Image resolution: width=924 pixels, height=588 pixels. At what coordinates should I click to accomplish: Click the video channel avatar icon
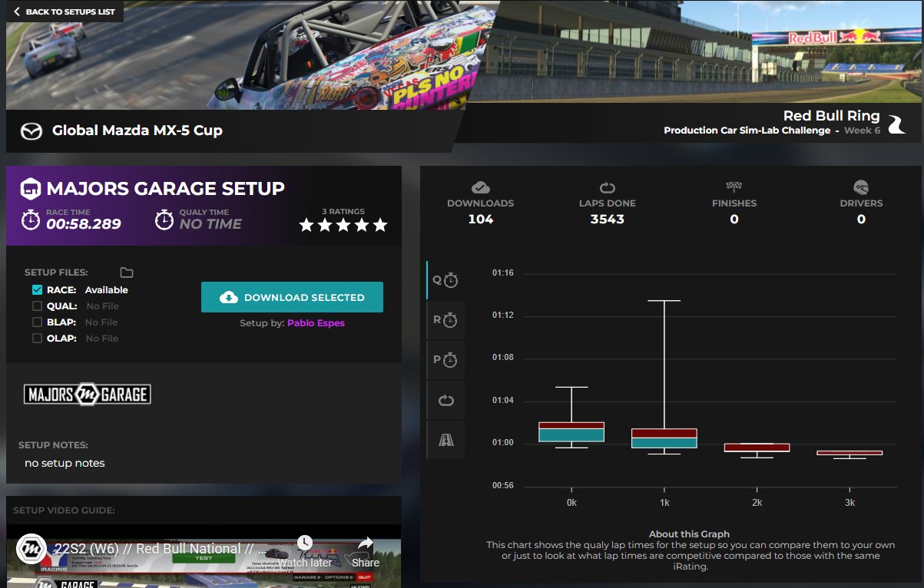31,549
